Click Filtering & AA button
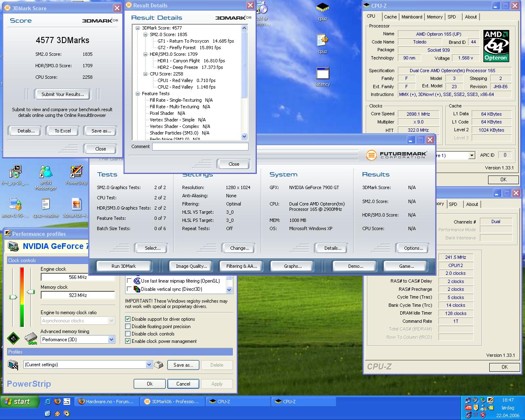Screen dimensions: 525x420 242,266
